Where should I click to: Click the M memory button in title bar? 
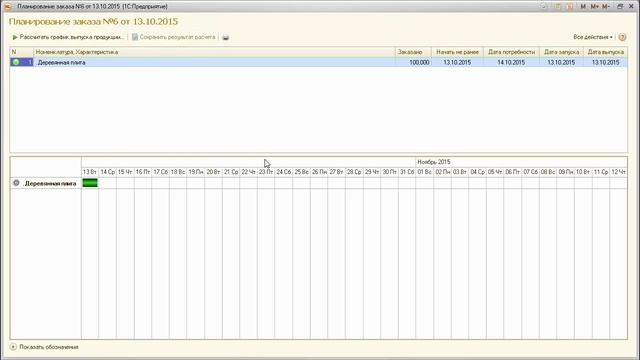pyautogui.click(x=583, y=7)
